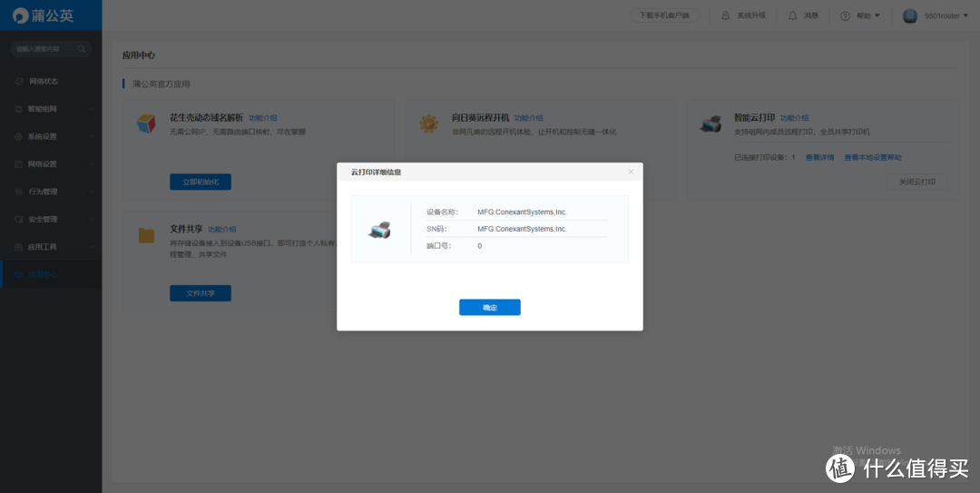
Task: Click the 应用工具 sidebar icon
Action: pos(19,247)
